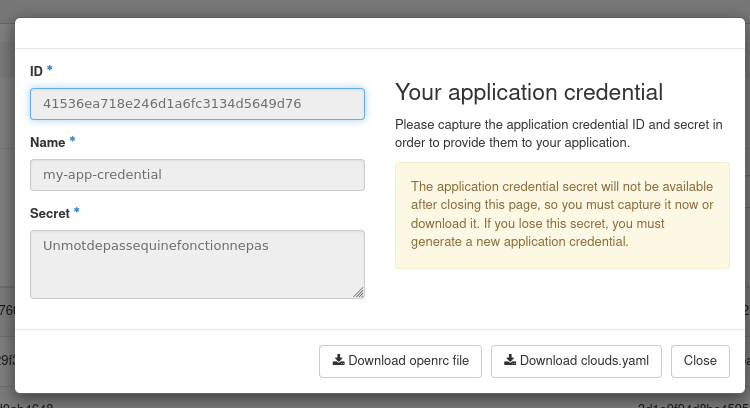Grab the resize handle of the Secret textarea
Screen dimensions: 750x408
coord(359,293)
